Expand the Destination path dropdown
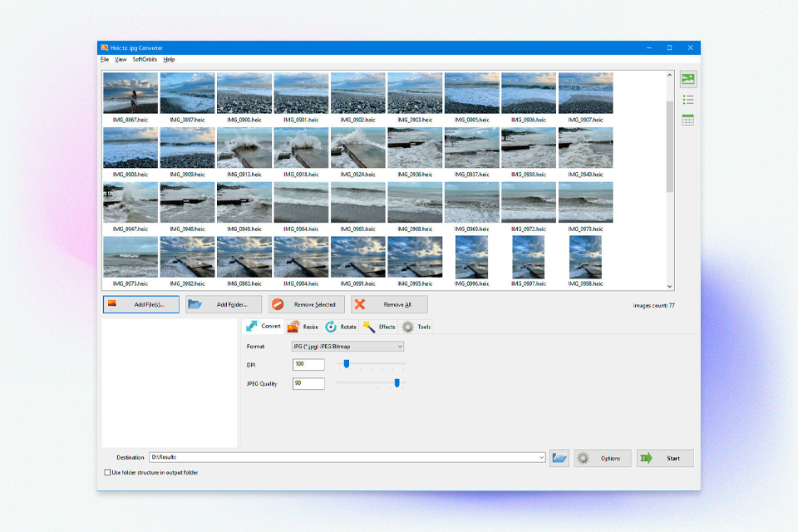This screenshot has width=798, height=532. click(541, 457)
